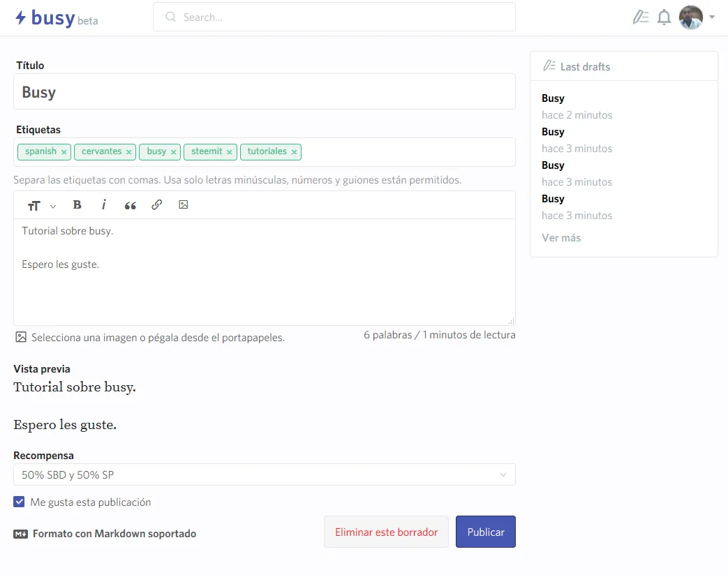Open the write post pencil icon in header
728x577 pixels.
(641, 17)
